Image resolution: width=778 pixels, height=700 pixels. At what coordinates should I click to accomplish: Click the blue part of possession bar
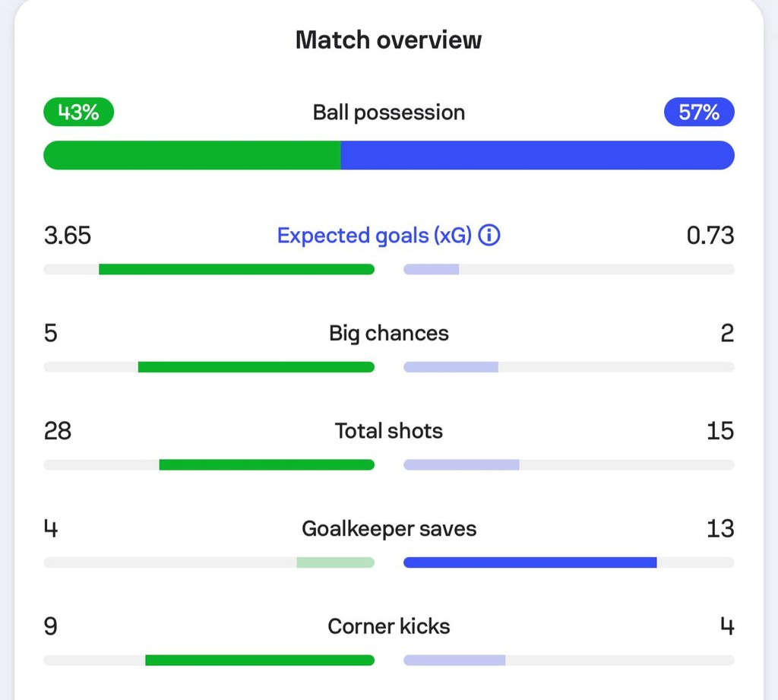[x=537, y=155]
